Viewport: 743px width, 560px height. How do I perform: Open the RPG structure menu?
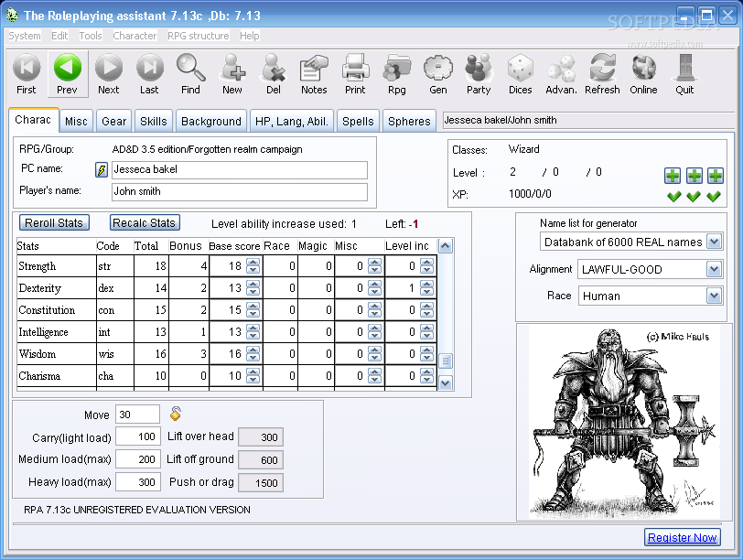point(198,36)
